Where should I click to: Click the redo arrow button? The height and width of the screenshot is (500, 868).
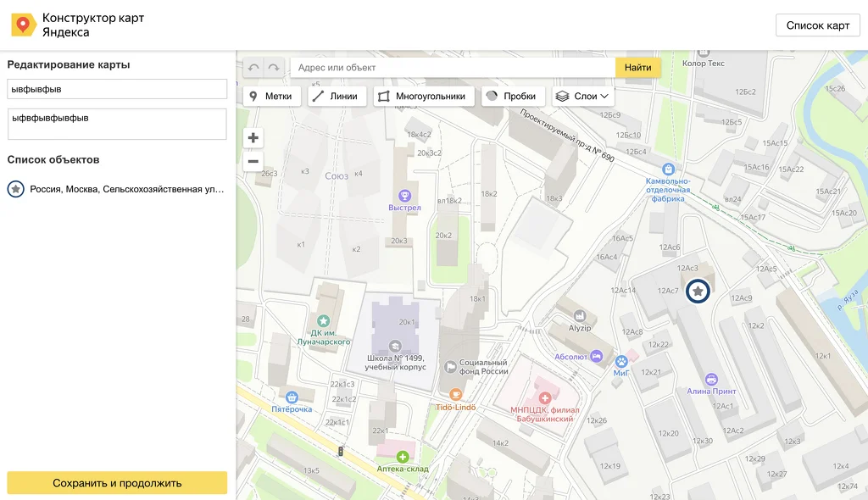coord(274,68)
